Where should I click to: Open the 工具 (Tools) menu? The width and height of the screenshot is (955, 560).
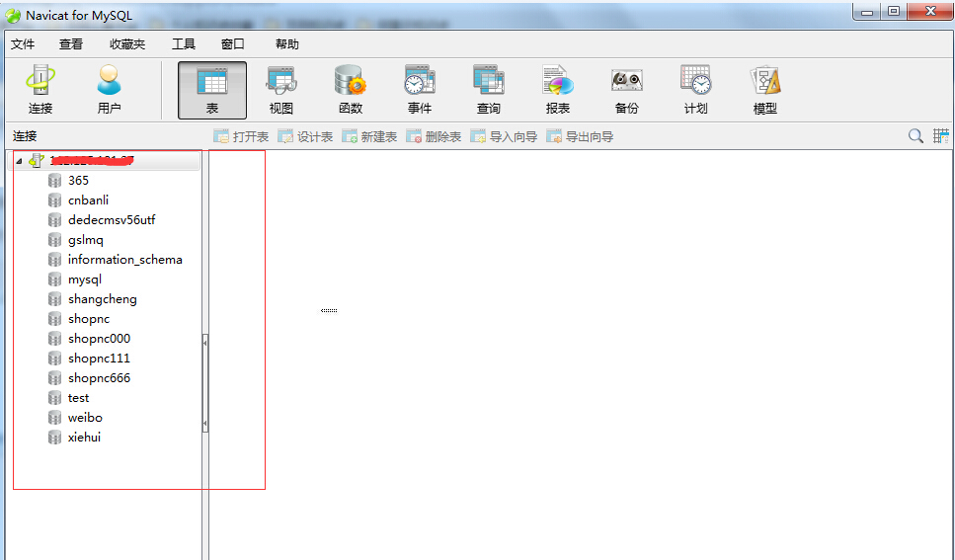[x=184, y=44]
